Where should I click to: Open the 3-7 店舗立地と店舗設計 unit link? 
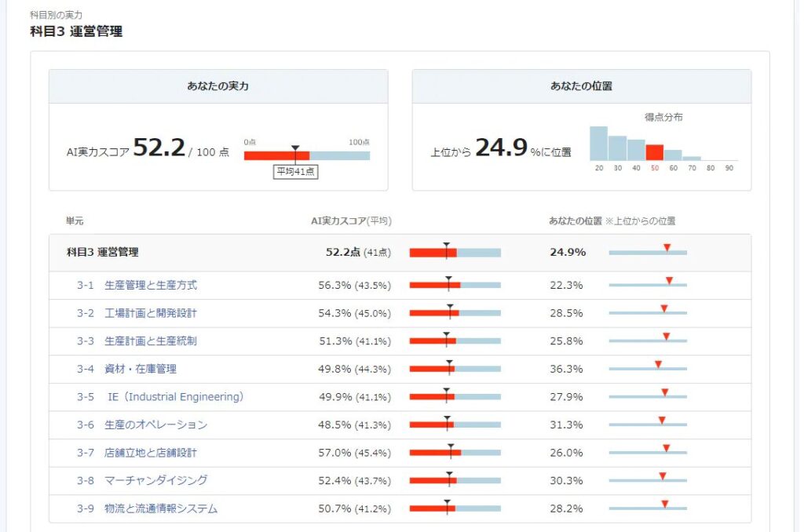[149, 453]
